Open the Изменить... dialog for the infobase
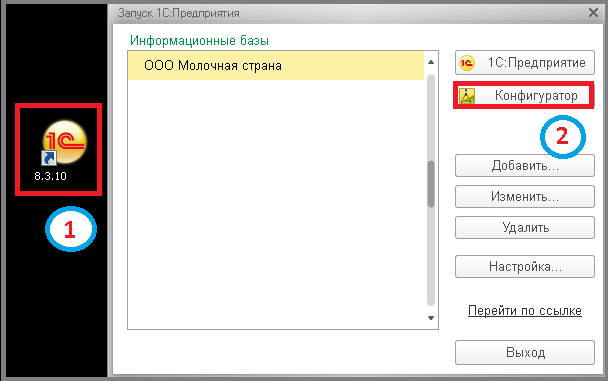The image size is (608, 381). [x=525, y=197]
